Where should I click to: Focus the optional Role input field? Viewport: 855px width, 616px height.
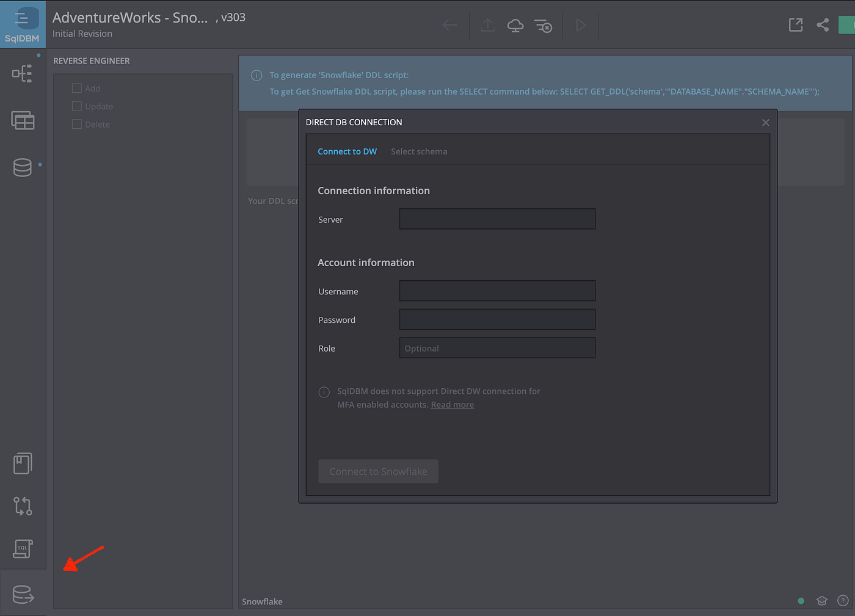point(497,348)
